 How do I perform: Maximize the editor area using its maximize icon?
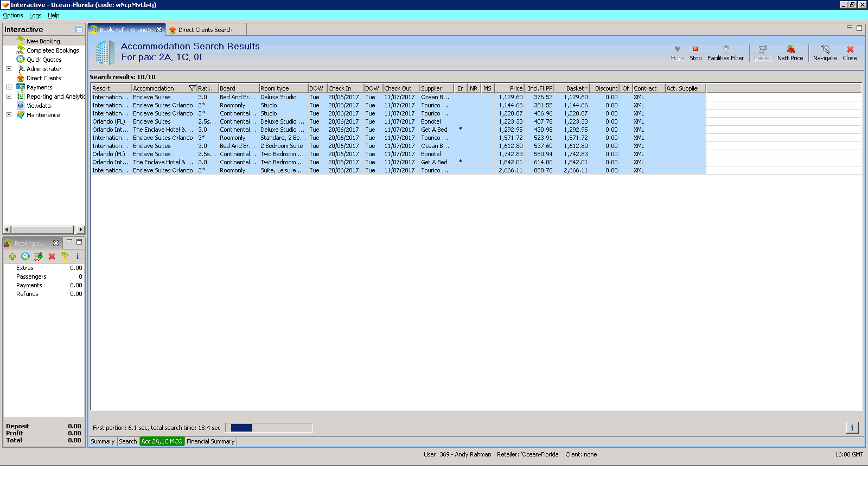859,28
